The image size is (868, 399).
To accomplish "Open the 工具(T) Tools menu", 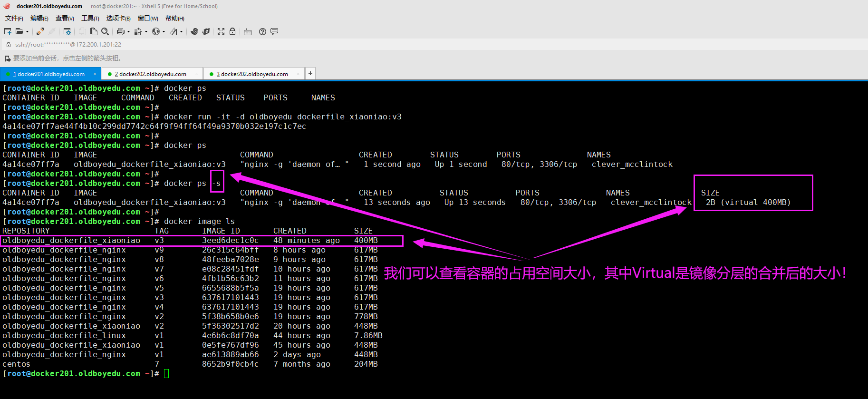I will [x=90, y=18].
